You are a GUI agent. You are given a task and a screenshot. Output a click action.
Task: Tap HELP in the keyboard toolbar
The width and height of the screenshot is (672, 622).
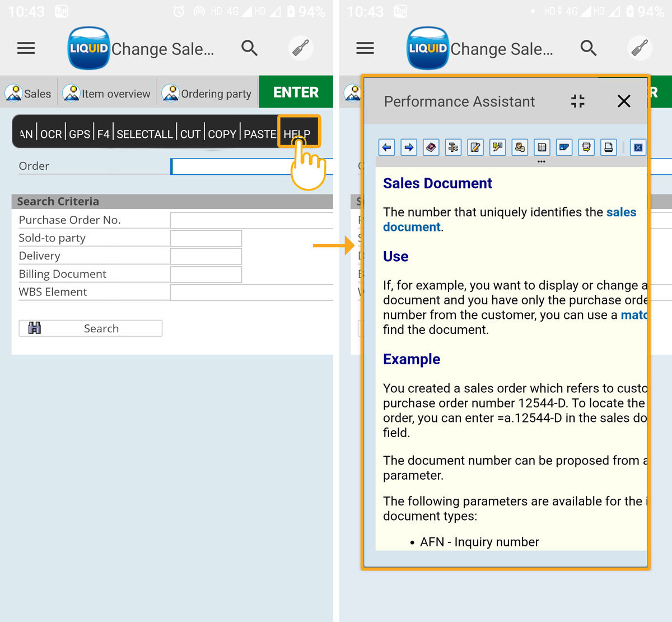[x=297, y=134]
